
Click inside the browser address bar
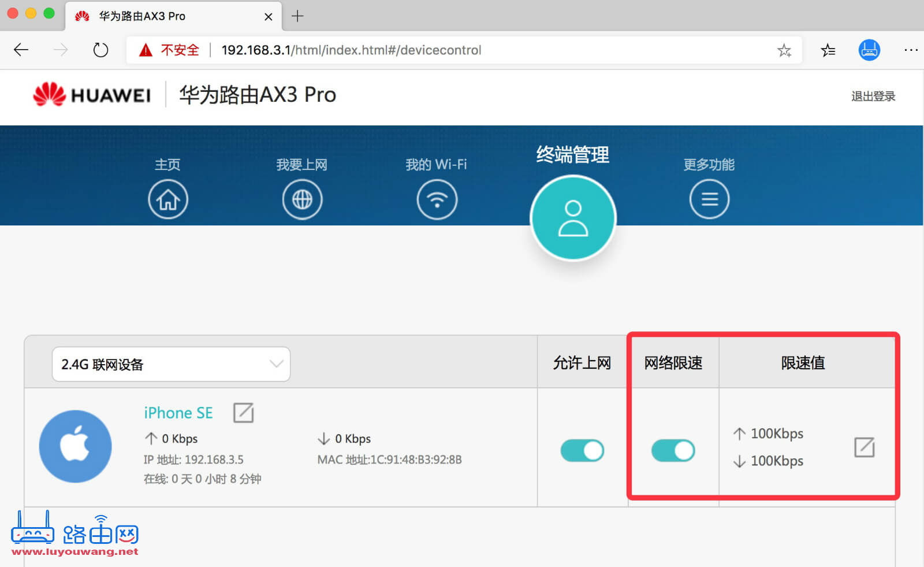[404, 50]
